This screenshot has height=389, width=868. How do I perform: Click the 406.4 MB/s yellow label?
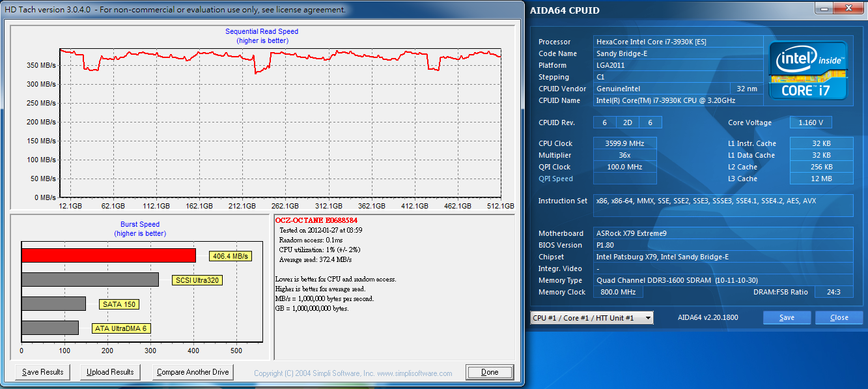231,257
